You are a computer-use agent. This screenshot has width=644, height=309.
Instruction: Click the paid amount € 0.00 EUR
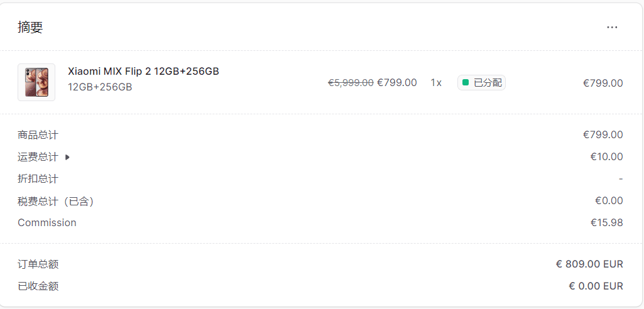click(596, 286)
